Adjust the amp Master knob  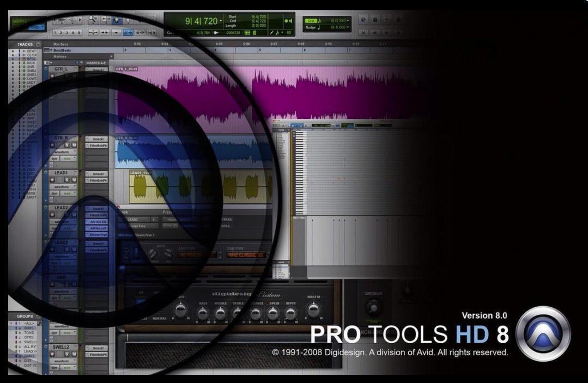point(313,309)
